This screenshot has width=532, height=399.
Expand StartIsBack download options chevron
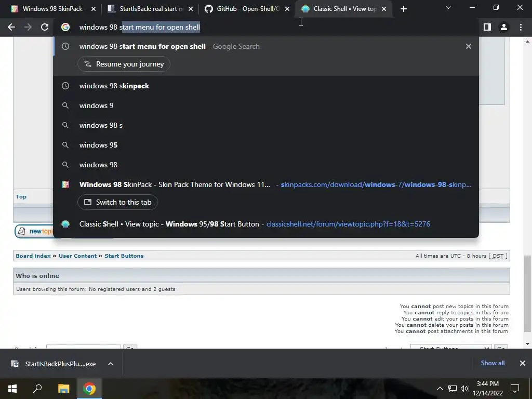point(111,364)
